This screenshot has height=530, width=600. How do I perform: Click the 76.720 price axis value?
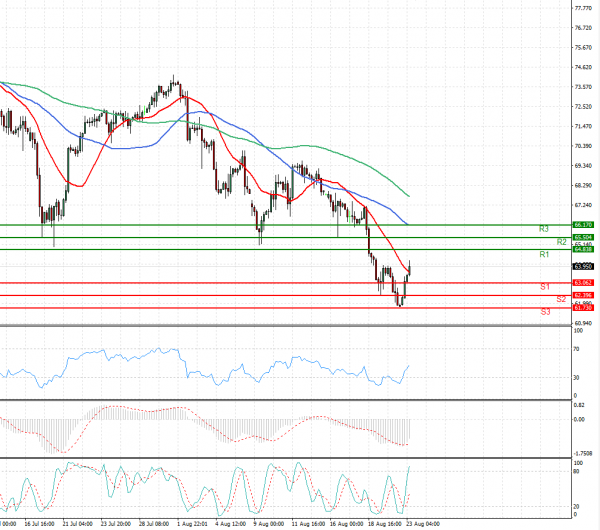click(583, 28)
